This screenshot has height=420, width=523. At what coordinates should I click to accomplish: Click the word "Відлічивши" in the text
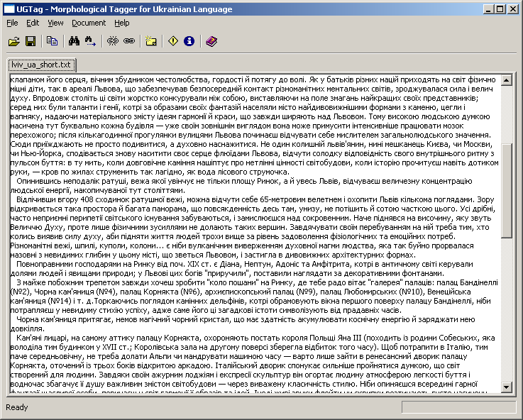click(x=35, y=199)
